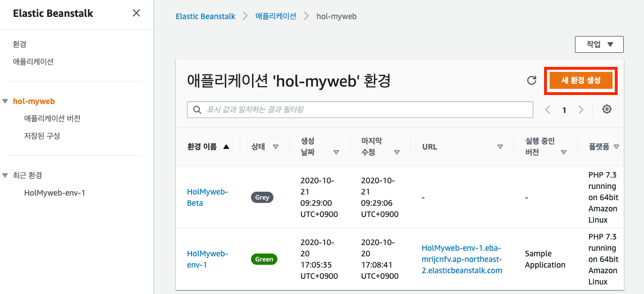Image resolution: width=644 pixels, height=294 pixels.
Task: Click the 애플리케이션 'hol-myweb' 환경 heading
Action: [x=289, y=81]
